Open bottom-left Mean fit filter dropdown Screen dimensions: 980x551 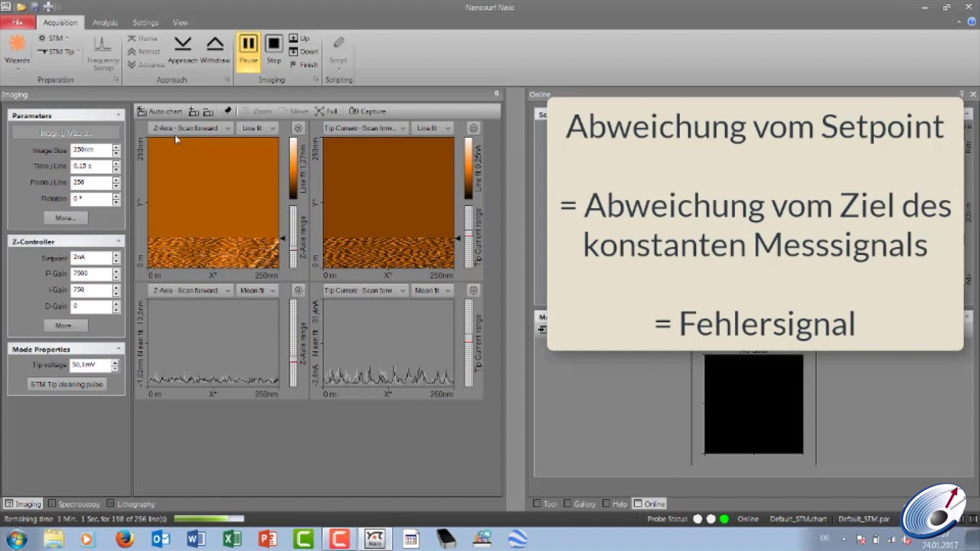[x=256, y=290]
